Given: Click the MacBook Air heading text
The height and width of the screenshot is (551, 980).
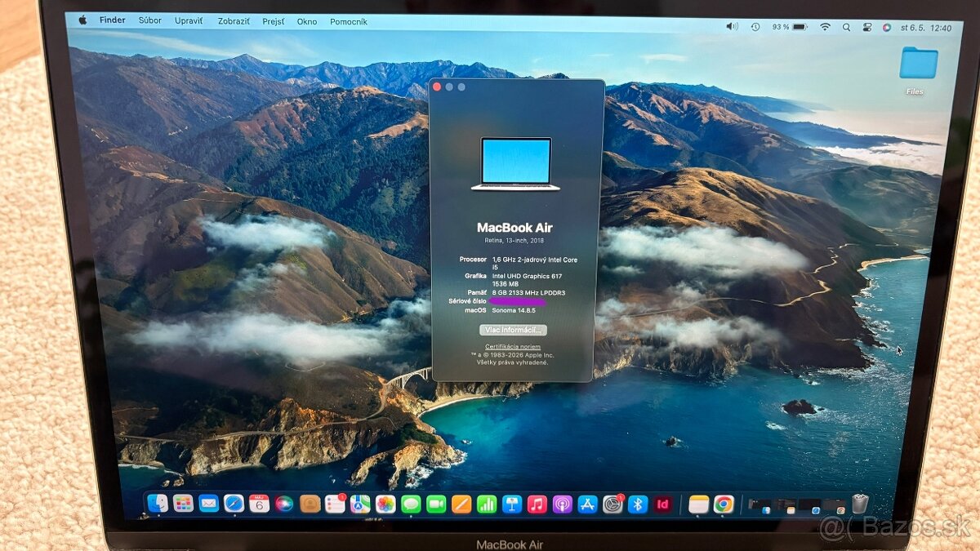Looking at the screenshot, I should coord(514,228).
